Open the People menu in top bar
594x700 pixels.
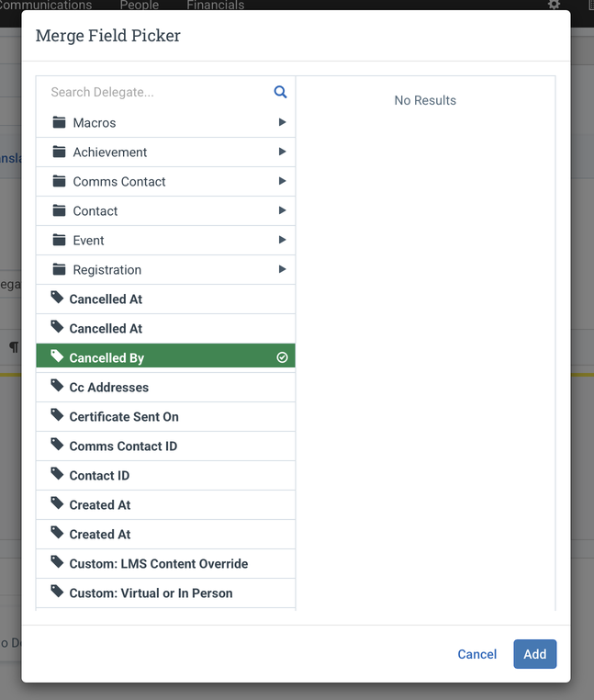pos(140,5)
